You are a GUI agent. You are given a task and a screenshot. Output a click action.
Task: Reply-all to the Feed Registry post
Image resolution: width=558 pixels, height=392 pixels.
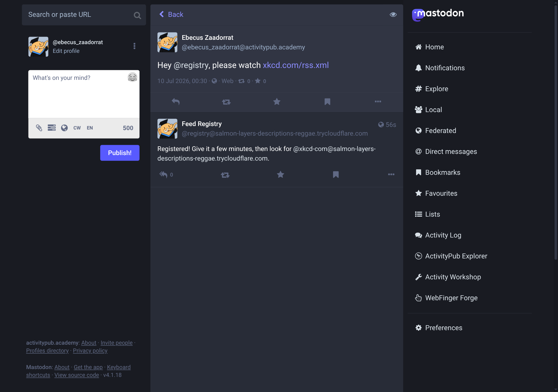(163, 175)
